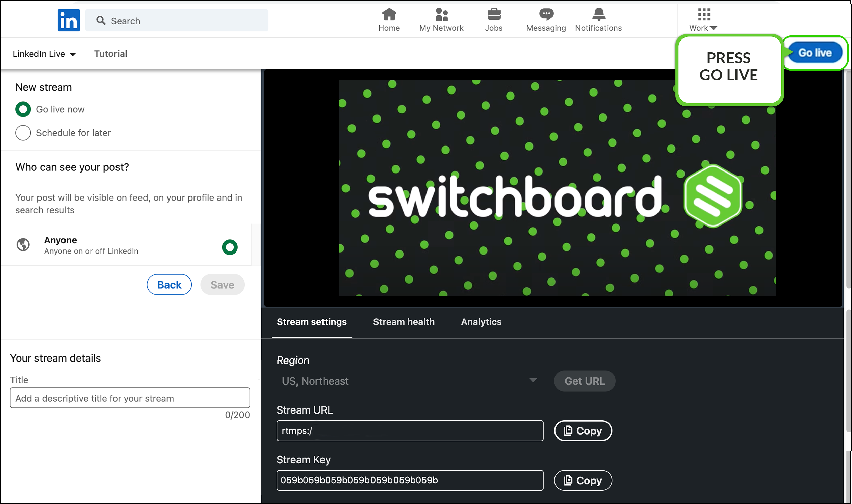Viewport: 852px width, 504px height.
Task: Expand the LinkedIn Live dropdown
Action: 44,54
